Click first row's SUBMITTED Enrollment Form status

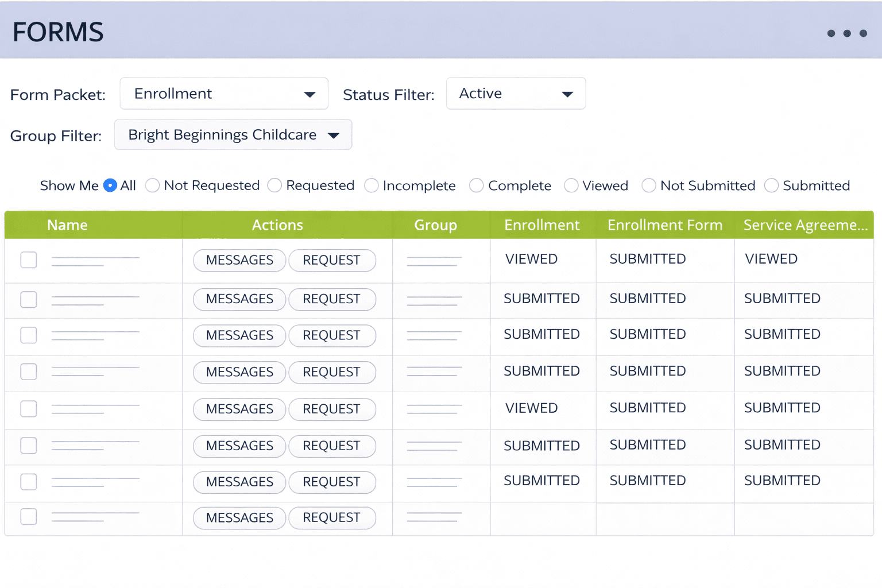(x=648, y=259)
